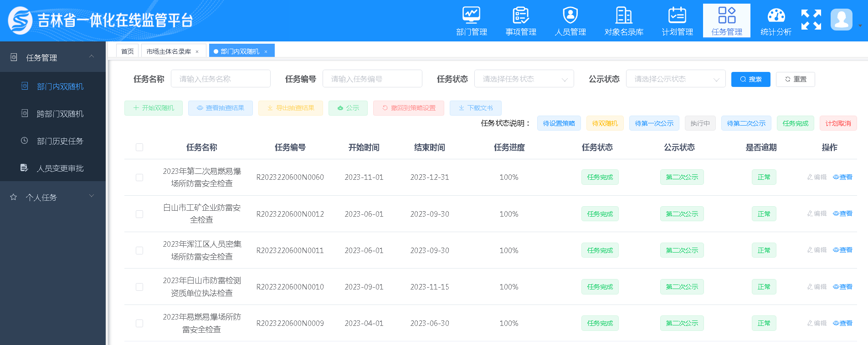Open 对象名录库 building icon
The image size is (868, 345).
point(624,15)
